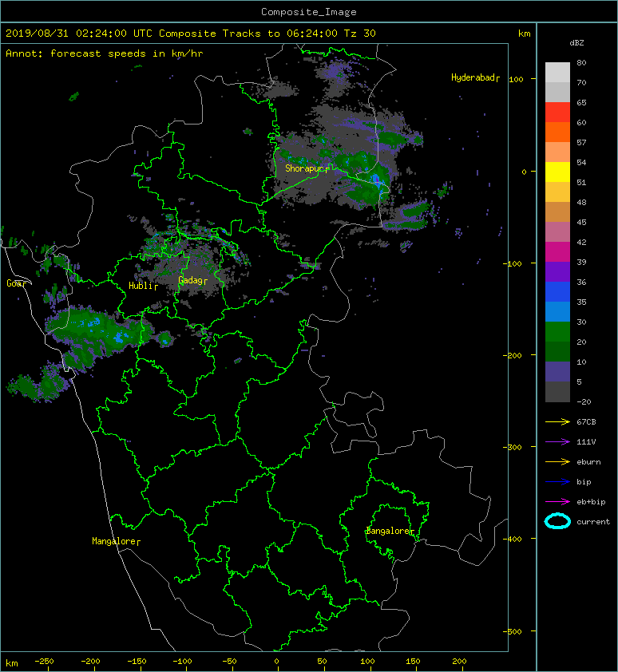Click the eburn arrow symbol in legend
Image resolution: width=618 pixels, height=672 pixels.
[x=557, y=461]
